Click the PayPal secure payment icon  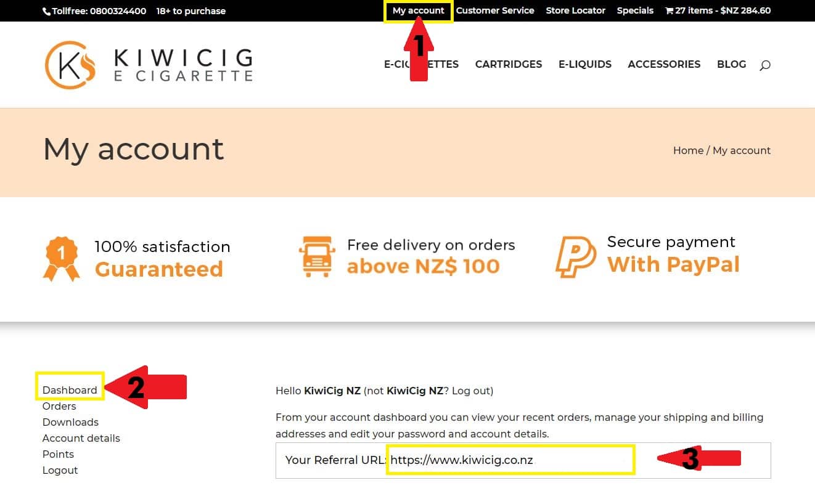[x=575, y=257]
